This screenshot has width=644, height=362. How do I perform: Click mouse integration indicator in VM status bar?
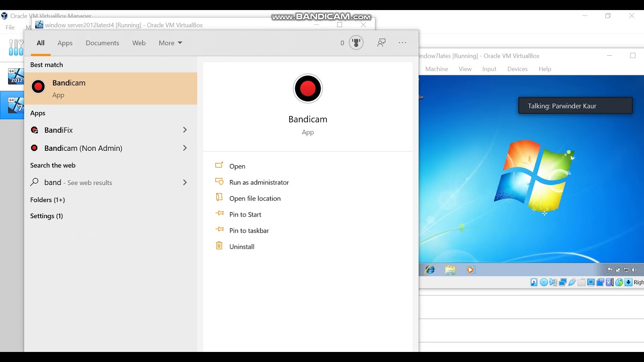(619, 282)
